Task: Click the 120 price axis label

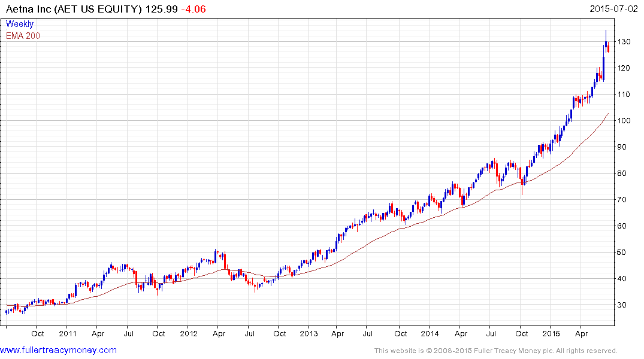Action: (624, 68)
